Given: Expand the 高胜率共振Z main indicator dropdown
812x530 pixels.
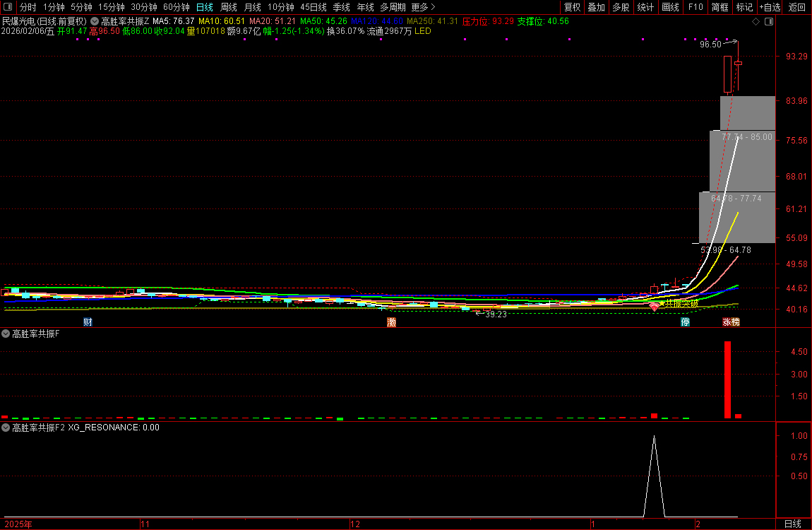Looking at the screenshot, I should tap(94, 21).
